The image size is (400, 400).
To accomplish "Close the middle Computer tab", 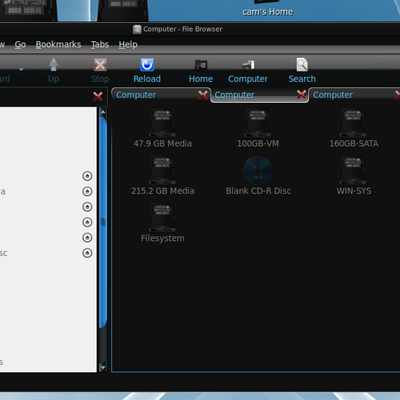I will pyautogui.click(x=301, y=95).
